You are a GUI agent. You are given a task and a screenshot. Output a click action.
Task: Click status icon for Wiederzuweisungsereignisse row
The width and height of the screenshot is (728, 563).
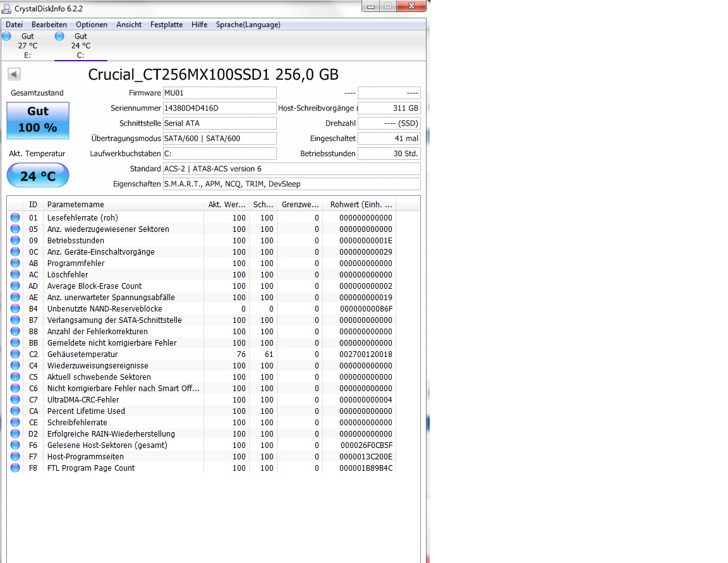click(15, 365)
